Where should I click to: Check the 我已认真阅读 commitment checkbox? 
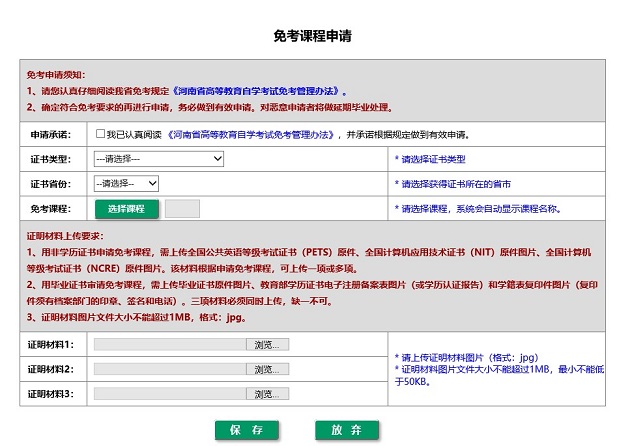[100, 134]
